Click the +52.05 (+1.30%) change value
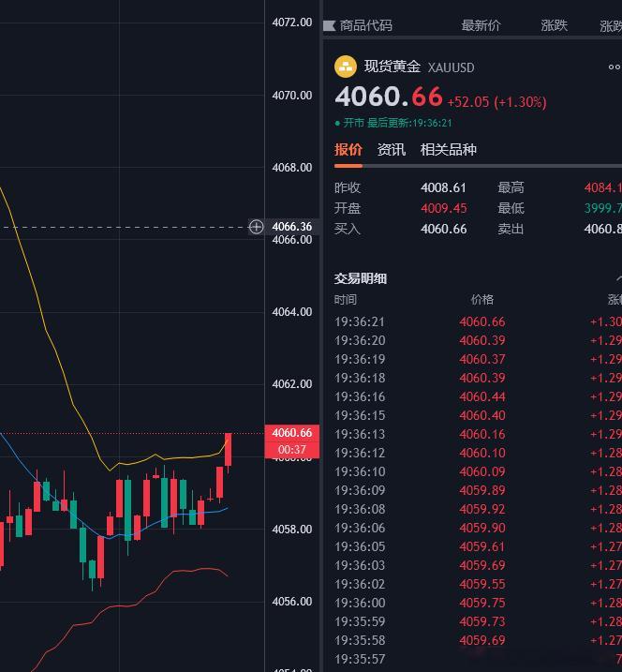622x672 pixels. point(496,102)
